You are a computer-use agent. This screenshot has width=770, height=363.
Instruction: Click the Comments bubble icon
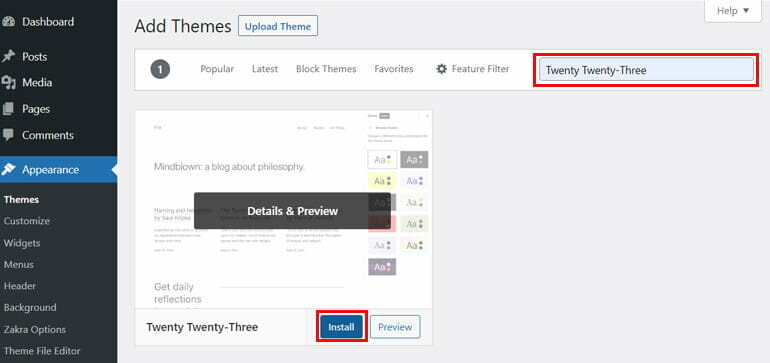(8, 135)
